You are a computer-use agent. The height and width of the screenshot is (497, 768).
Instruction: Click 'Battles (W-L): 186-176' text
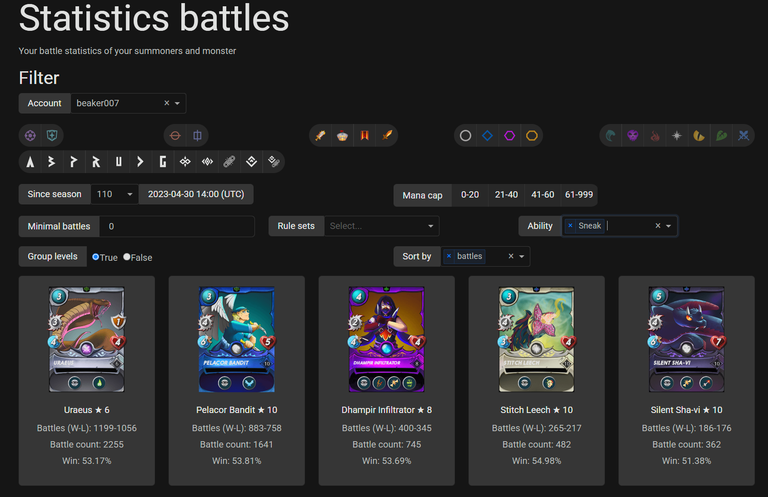click(x=686, y=428)
